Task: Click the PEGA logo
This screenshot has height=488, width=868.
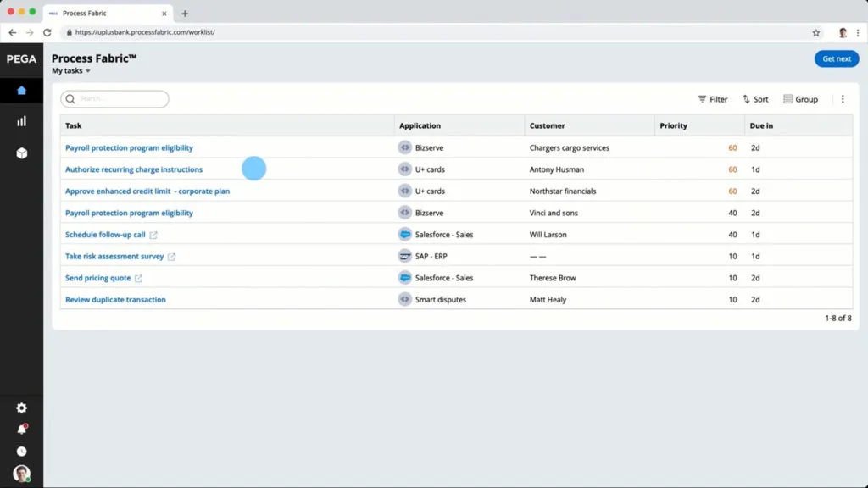Action: tap(21, 58)
